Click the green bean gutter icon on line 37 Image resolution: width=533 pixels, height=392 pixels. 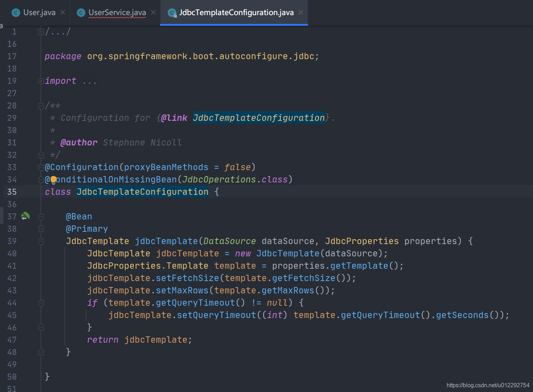coord(25,216)
